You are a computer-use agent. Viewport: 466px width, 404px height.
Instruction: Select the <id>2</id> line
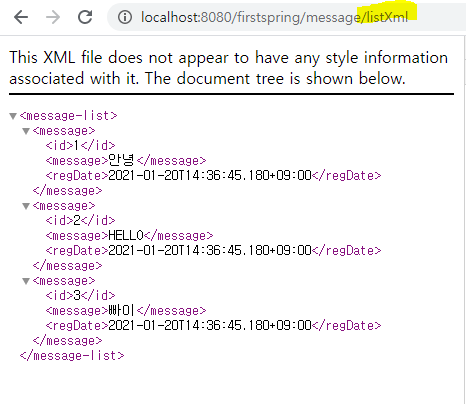(80, 220)
